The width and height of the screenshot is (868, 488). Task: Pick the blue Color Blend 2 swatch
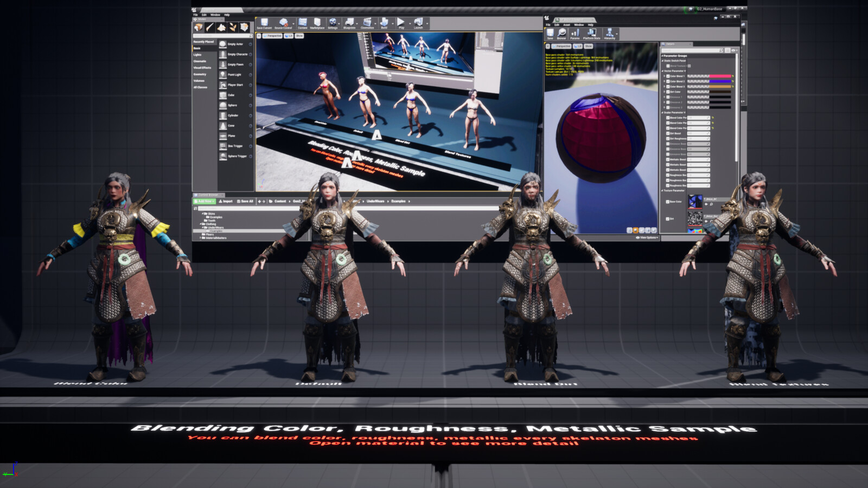coord(720,81)
